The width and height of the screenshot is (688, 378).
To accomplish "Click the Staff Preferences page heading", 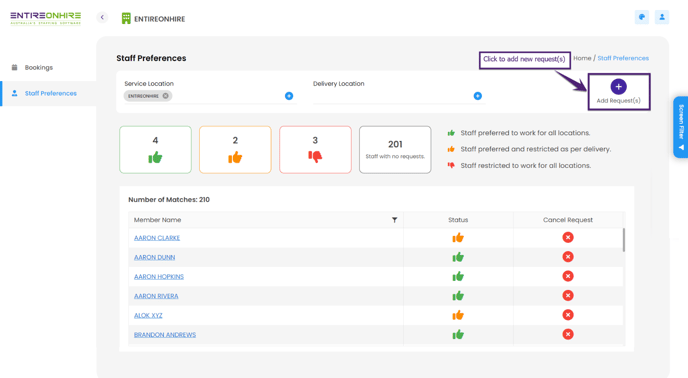I will tap(151, 58).
